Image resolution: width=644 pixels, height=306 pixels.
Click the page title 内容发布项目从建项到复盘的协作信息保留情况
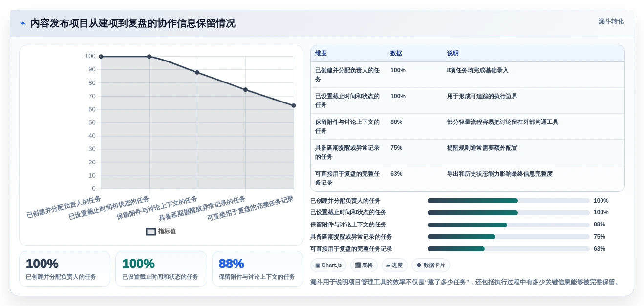pyautogui.click(x=132, y=23)
